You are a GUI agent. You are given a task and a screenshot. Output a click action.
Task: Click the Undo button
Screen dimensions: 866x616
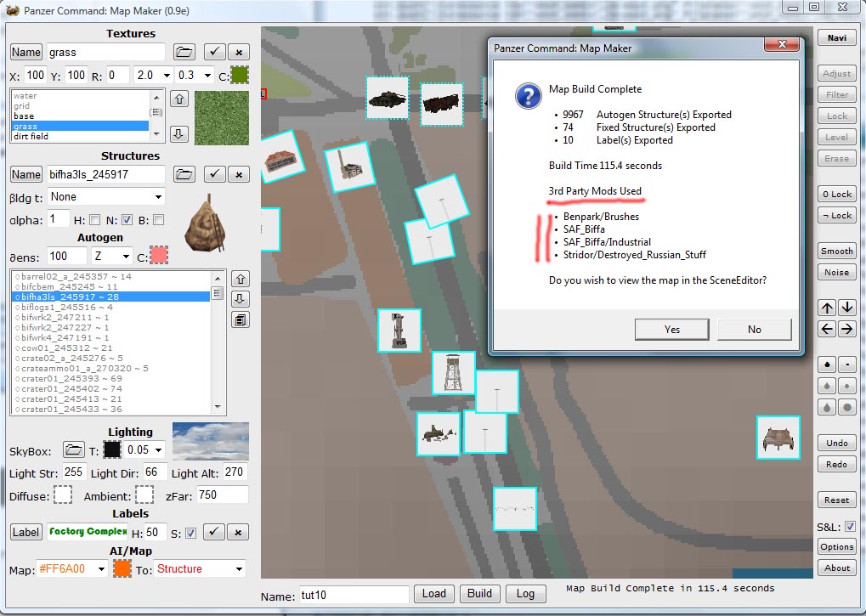pos(837,443)
